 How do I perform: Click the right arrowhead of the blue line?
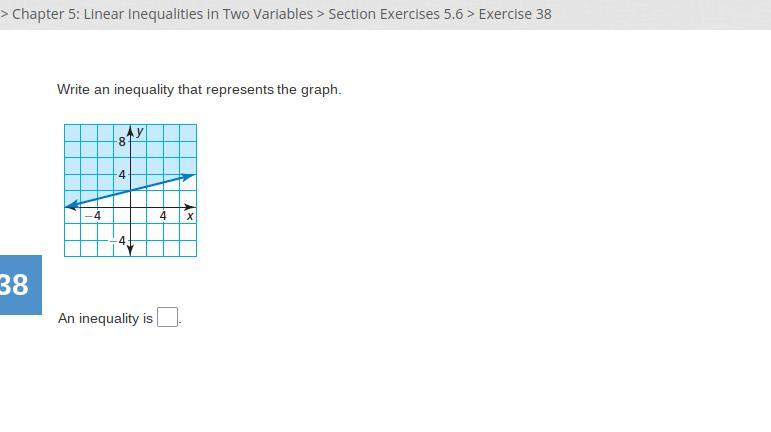pyautogui.click(x=190, y=176)
